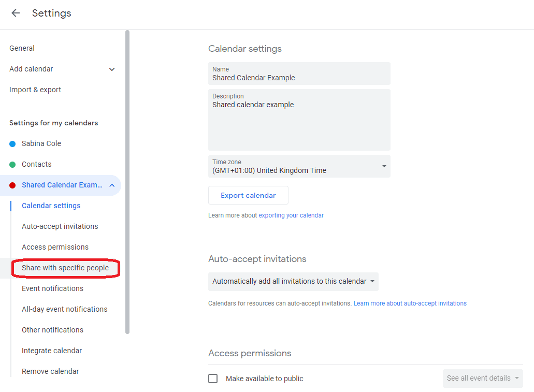Select Remove calendar in sidebar
The height and width of the screenshot is (392, 534).
pyautogui.click(x=50, y=371)
